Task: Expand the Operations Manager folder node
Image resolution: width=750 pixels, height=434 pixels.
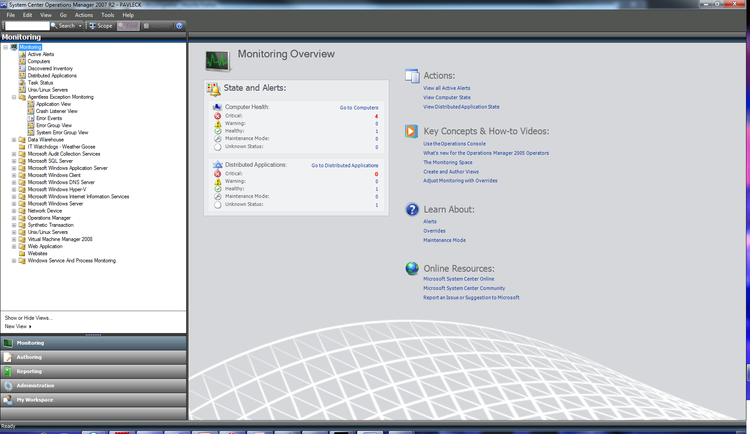Action: [x=14, y=218]
